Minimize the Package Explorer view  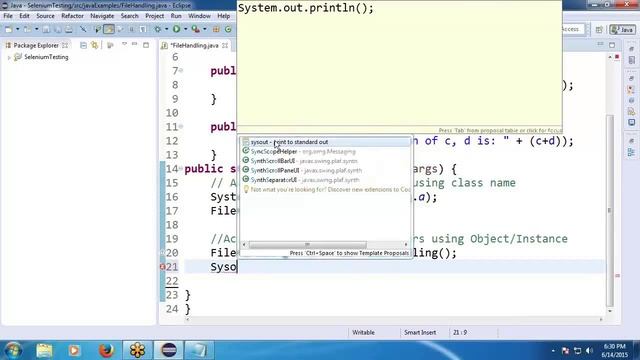tap(135, 44)
